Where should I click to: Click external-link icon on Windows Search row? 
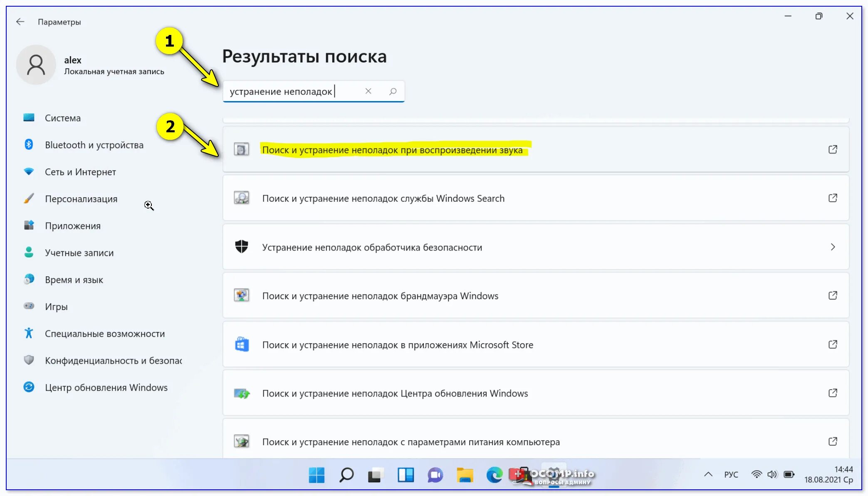pyautogui.click(x=833, y=198)
